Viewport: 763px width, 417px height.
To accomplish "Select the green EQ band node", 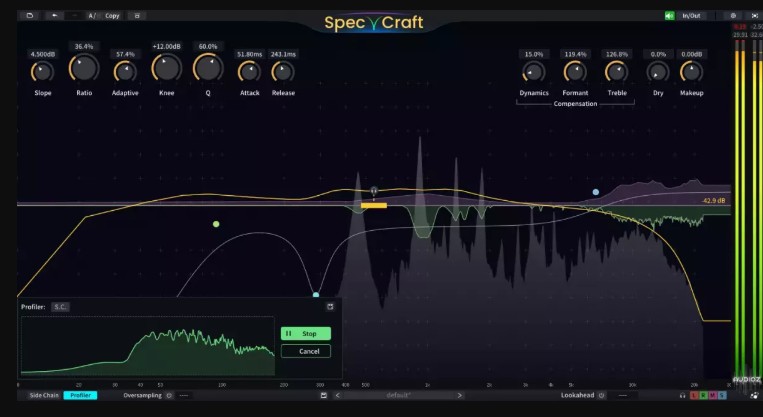I will pyautogui.click(x=216, y=224).
